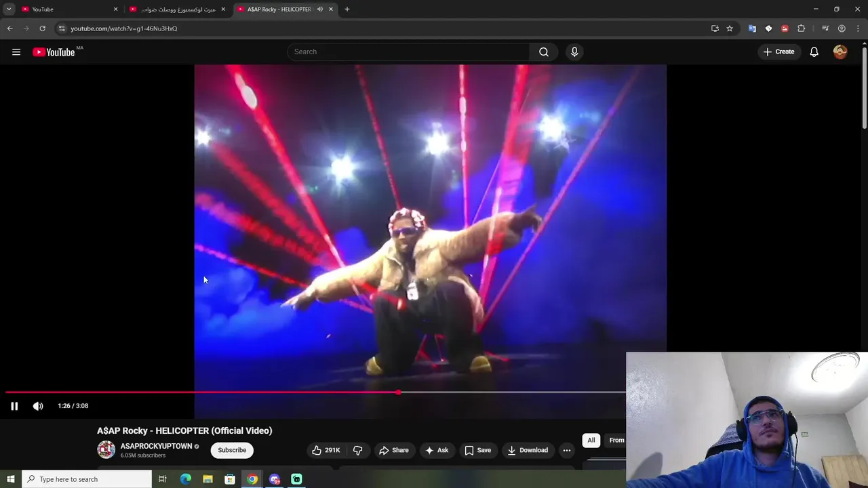The height and width of the screenshot is (488, 868).
Task: Dislike the video with thumbs down
Action: (358, 450)
